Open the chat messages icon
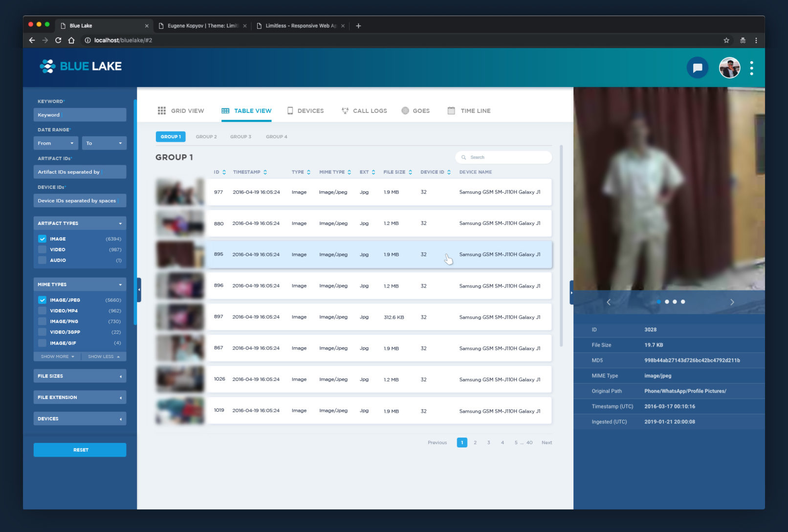Screen dimensions: 788x532 pos(697,68)
